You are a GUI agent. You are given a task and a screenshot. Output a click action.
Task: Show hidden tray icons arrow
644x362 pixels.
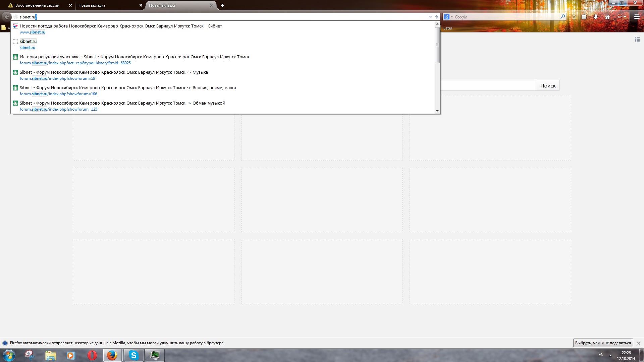pos(610,355)
